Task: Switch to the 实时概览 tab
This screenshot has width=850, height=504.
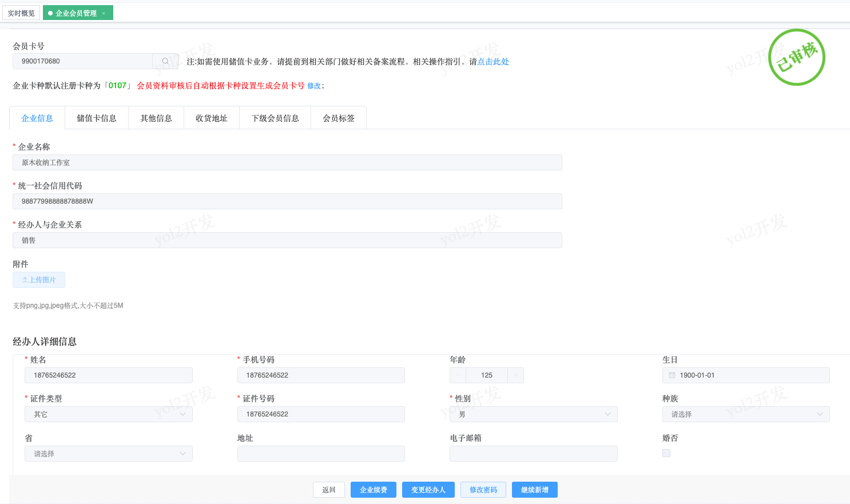Action: point(21,13)
